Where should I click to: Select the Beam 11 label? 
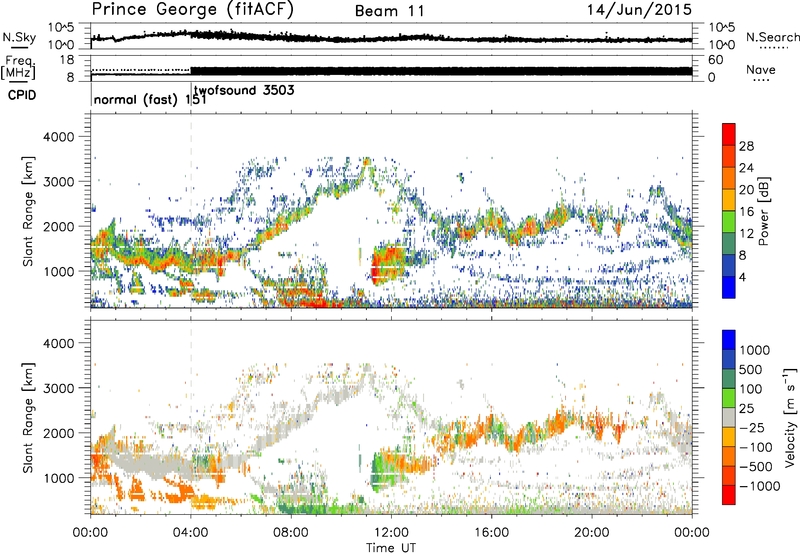pos(390,11)
